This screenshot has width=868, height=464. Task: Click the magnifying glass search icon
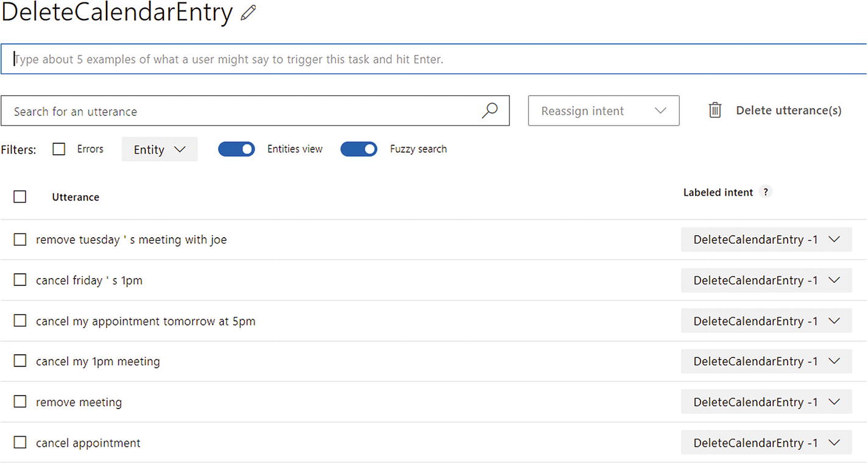[489, 110]
